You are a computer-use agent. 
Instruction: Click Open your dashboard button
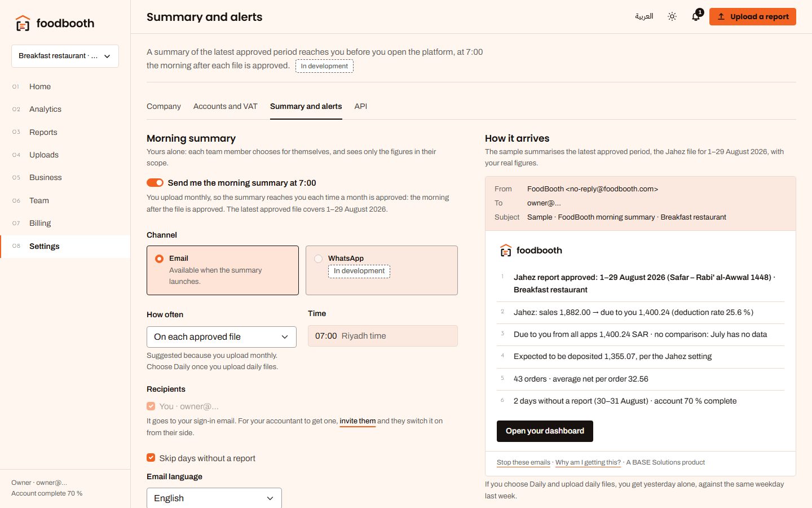tap(545, 431)
